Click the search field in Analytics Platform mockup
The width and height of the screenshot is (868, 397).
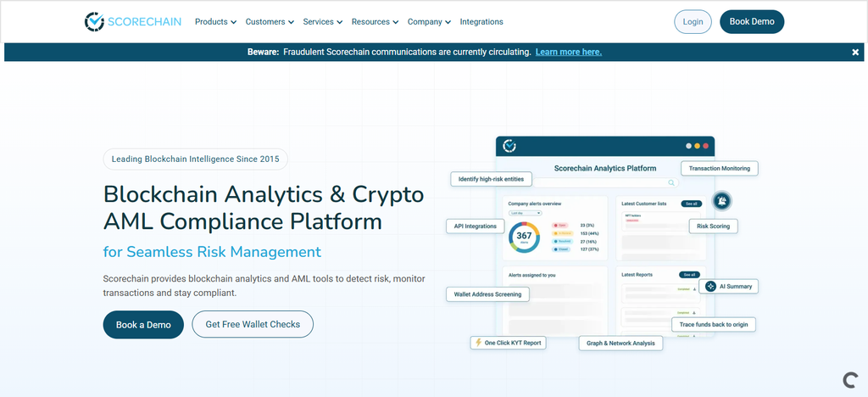pos(604,182)
